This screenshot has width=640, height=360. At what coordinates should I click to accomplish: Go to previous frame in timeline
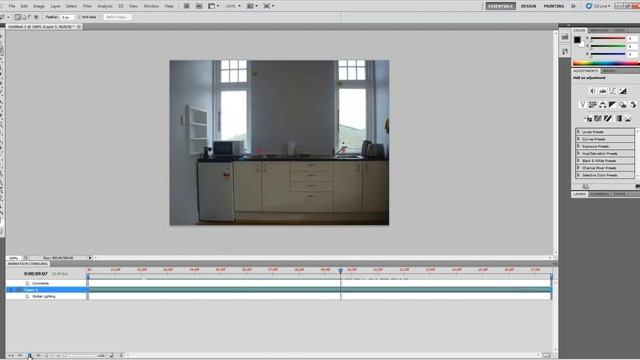[x=20, y=356]
